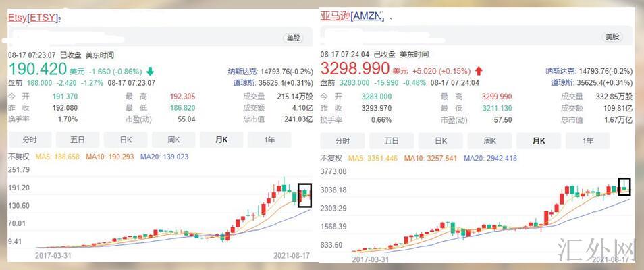
Task: Click Amazon MA20: 2942.418 indicator
Action: [490, 158]
